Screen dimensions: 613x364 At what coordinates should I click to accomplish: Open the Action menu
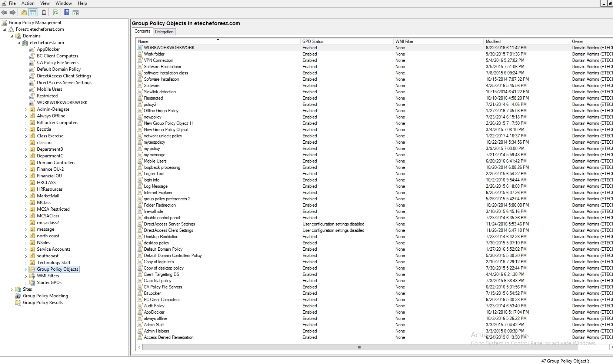point(28,3)
